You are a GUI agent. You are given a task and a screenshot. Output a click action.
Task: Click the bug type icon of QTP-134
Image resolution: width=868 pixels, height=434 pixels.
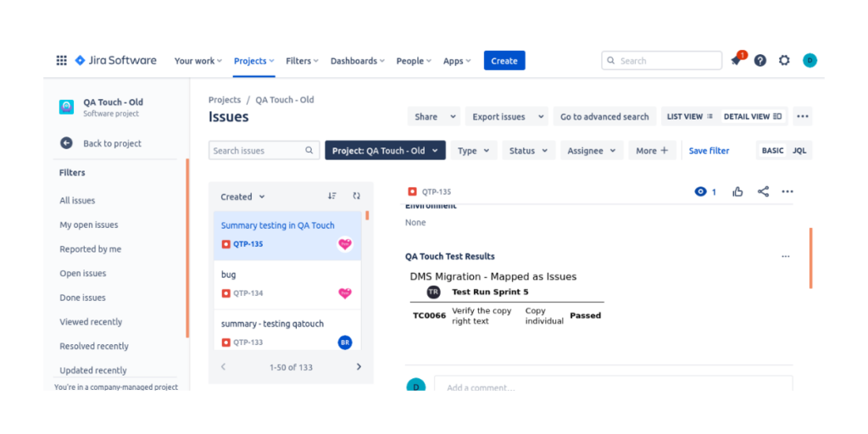tap(225, 293)
